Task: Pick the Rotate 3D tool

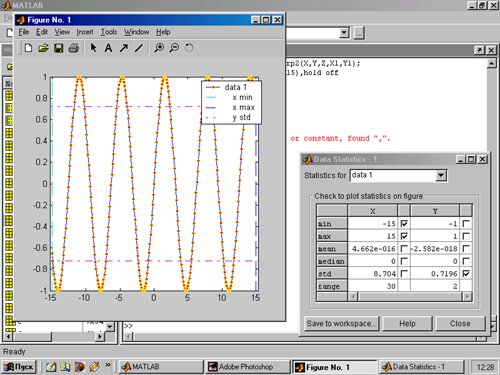Action: 189,48
